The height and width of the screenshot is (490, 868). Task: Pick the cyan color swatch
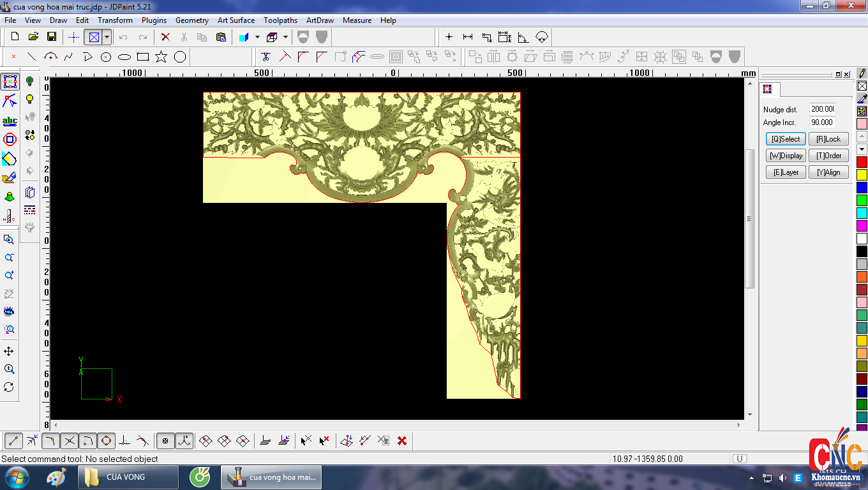coord(862,213)
